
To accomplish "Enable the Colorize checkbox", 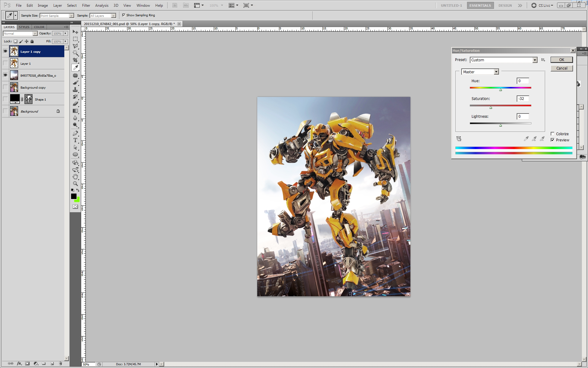I will click(552, 134).
